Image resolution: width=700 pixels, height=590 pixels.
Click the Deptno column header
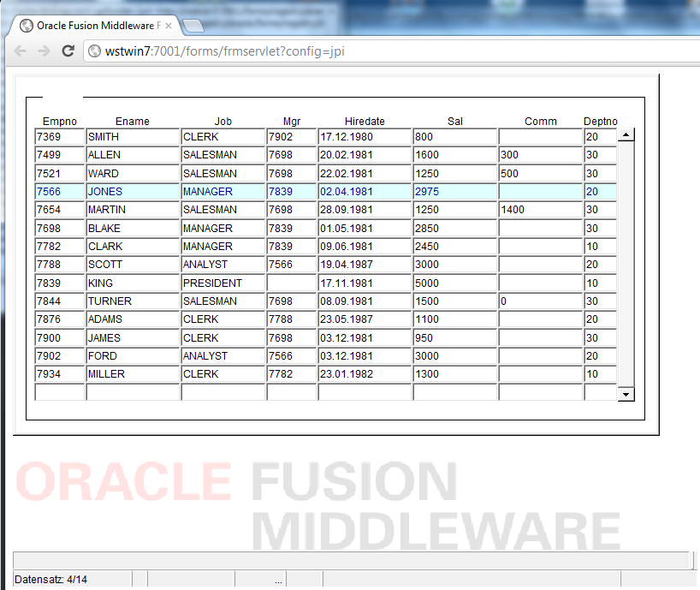pos(600,121)
